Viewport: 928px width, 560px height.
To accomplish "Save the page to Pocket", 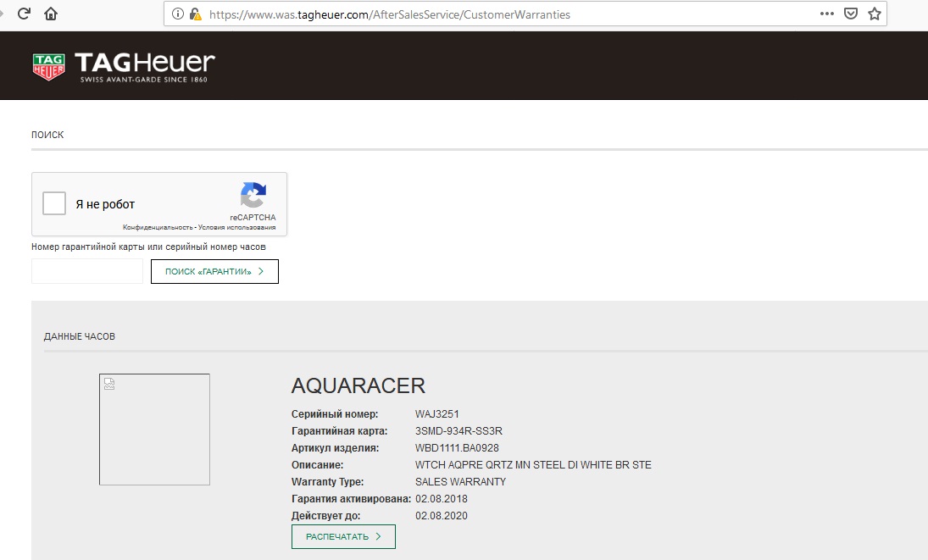I will pos(851,14).
